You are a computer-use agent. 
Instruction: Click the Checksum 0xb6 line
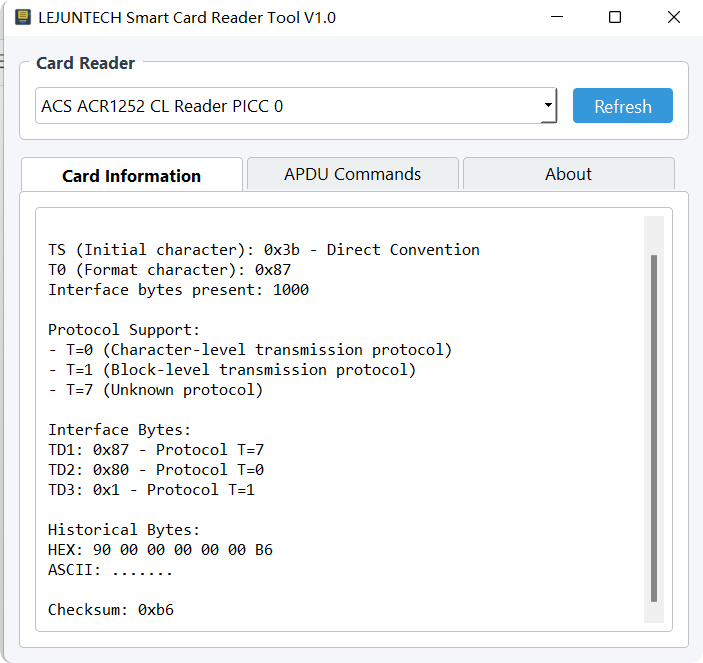pos(111,610)
